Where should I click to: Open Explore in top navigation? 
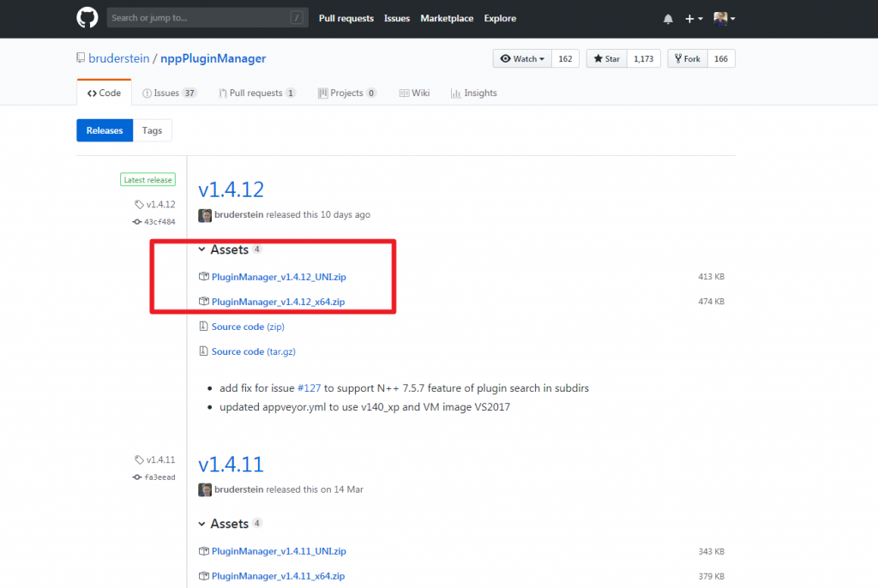[x=500, y=19]
